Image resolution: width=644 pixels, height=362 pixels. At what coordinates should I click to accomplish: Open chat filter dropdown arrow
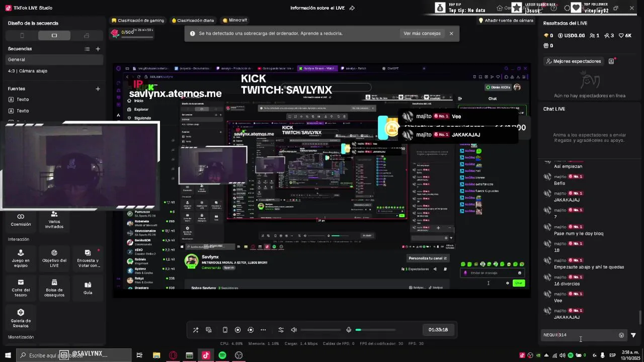(633, 335)
